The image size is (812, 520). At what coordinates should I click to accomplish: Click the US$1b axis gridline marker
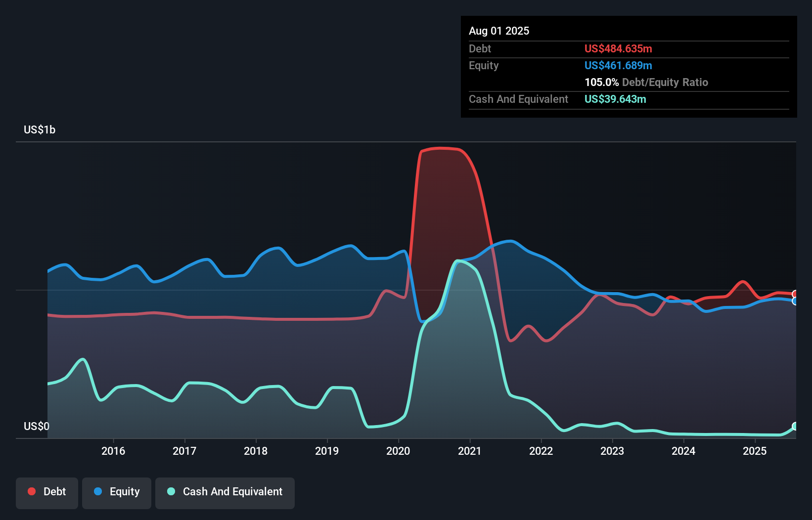pos(40,130)
